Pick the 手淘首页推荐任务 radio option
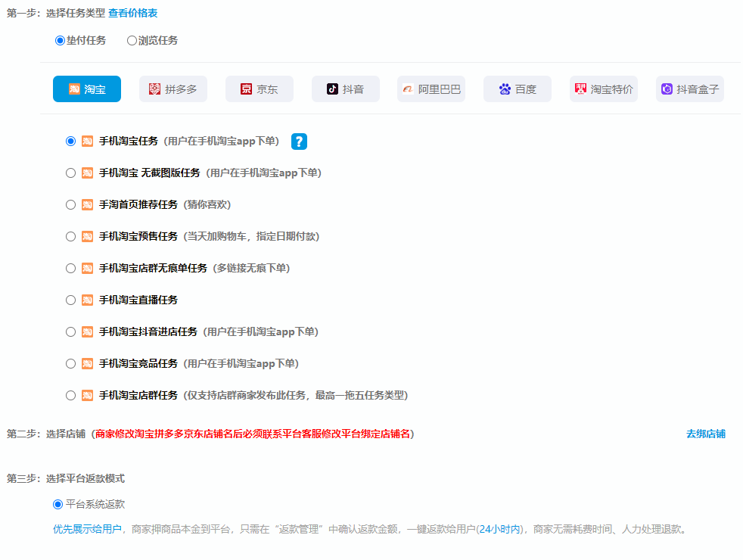Screen dimensions: 743x560 pos(70,204)
